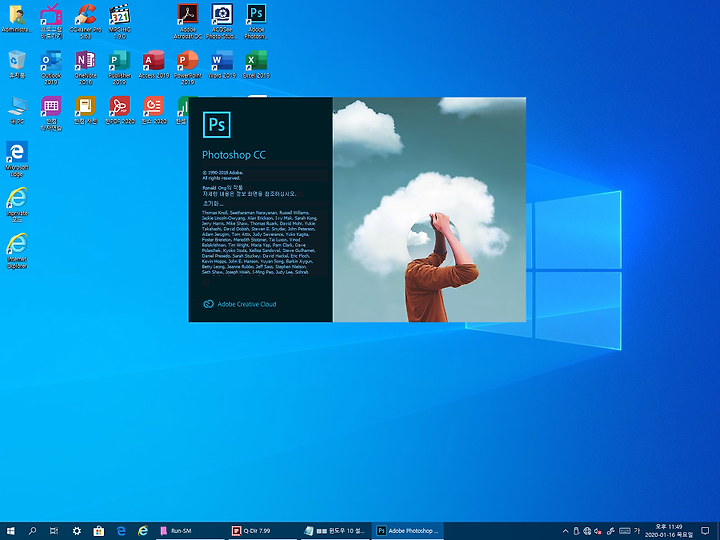Open ACDSee Photo Studio shortcut
This screenshot has width=720, height=540.
pyautogui.click(x=222, y=21)
